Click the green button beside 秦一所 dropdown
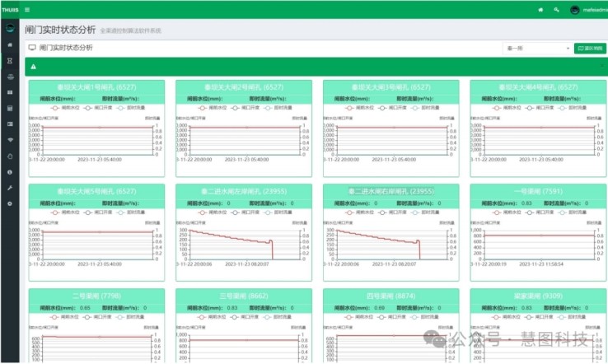The width and height of the screenshot is (608, 364). pyautogui.click(x=590, y=49)
